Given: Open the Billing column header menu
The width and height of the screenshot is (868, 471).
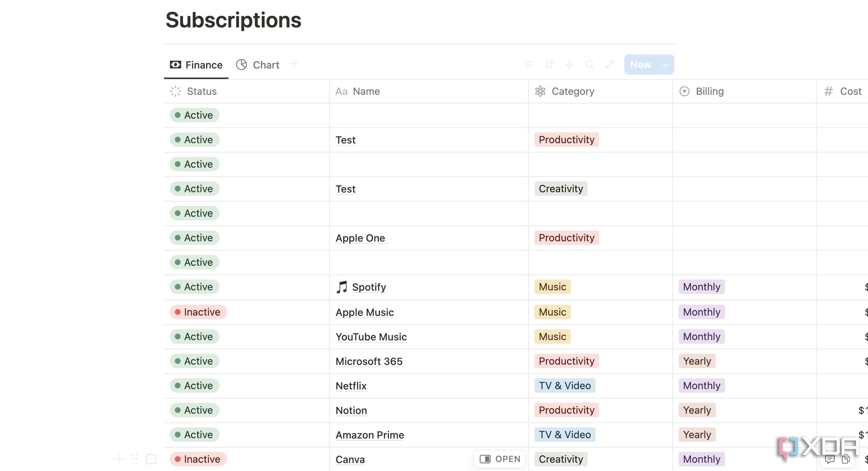Looking at the screenshot, I should coord(745,91).
